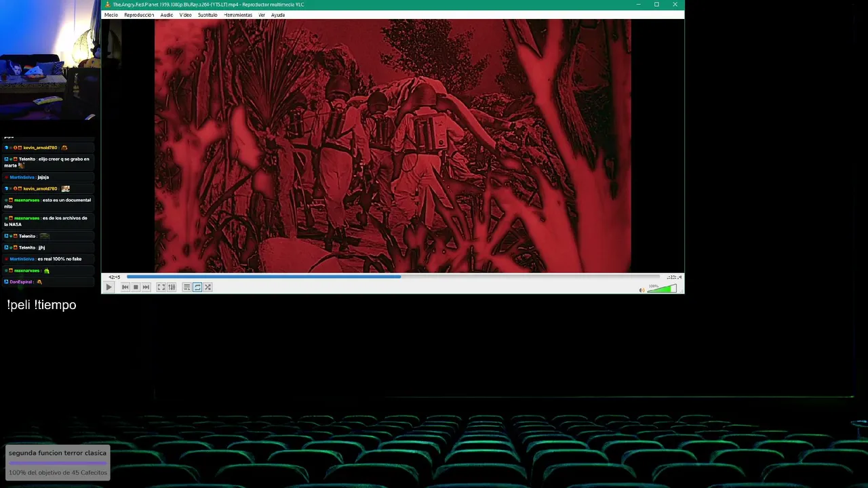This screenshot has width=868, height=488.
Task: Click the VLC play button
Action: [108, 287]
